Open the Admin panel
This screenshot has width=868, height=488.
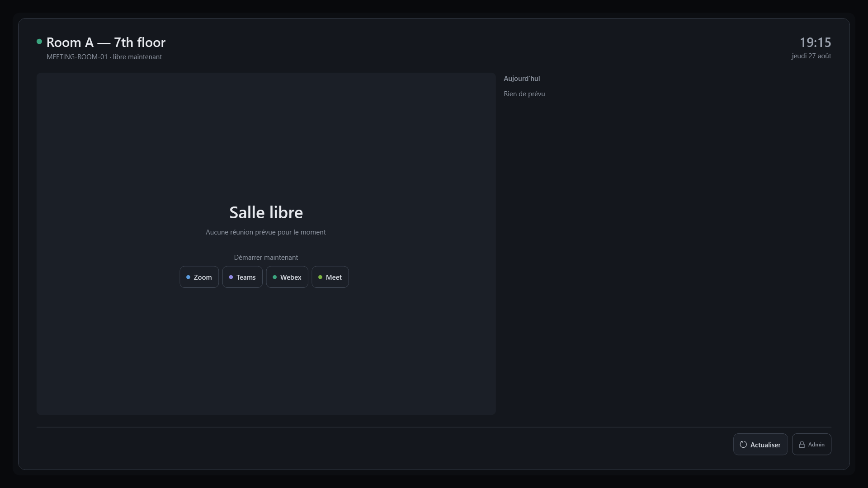click(x=811, y=445)
